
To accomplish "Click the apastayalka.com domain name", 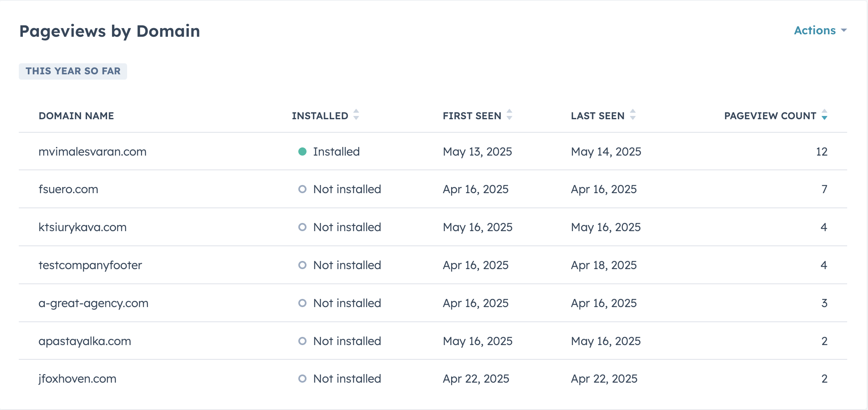I will click(x=85, y=341).
